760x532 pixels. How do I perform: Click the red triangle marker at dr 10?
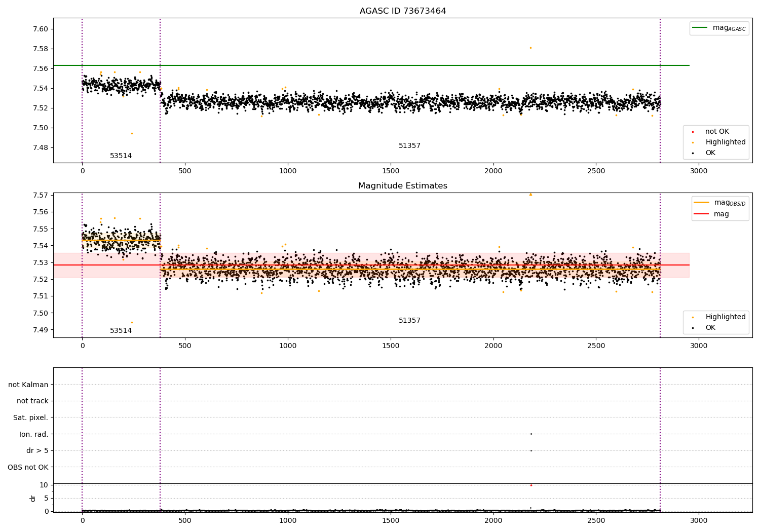531,485
